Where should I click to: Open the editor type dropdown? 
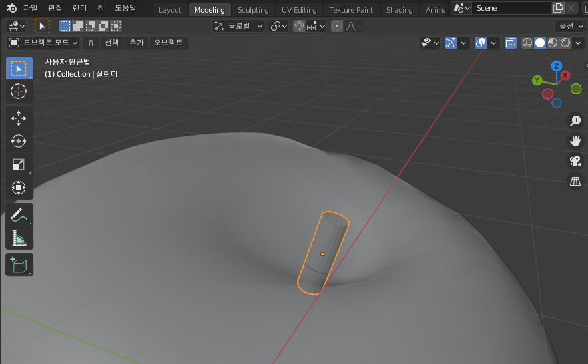pyautogui.click(x=17, y=26)
